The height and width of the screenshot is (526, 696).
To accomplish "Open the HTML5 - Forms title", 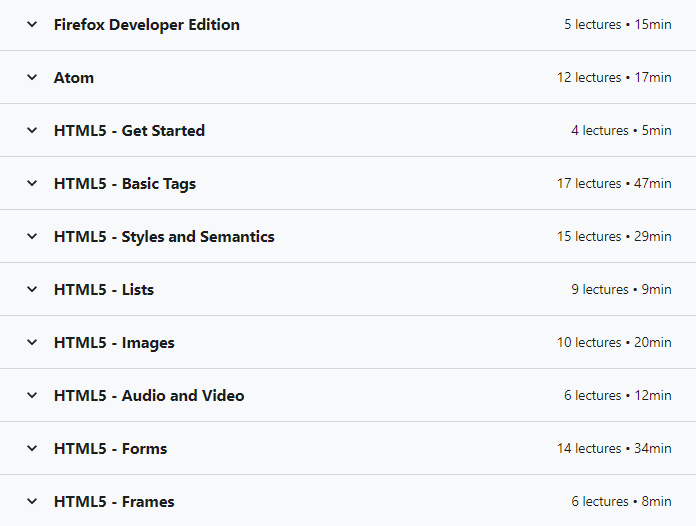I will click(x=111, y=448).
